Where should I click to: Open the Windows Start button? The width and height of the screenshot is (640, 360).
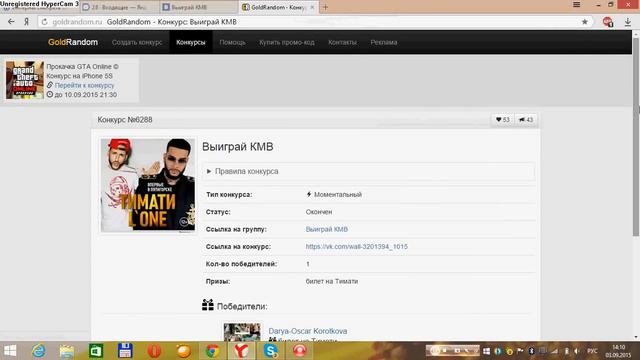tap(10, 351)
